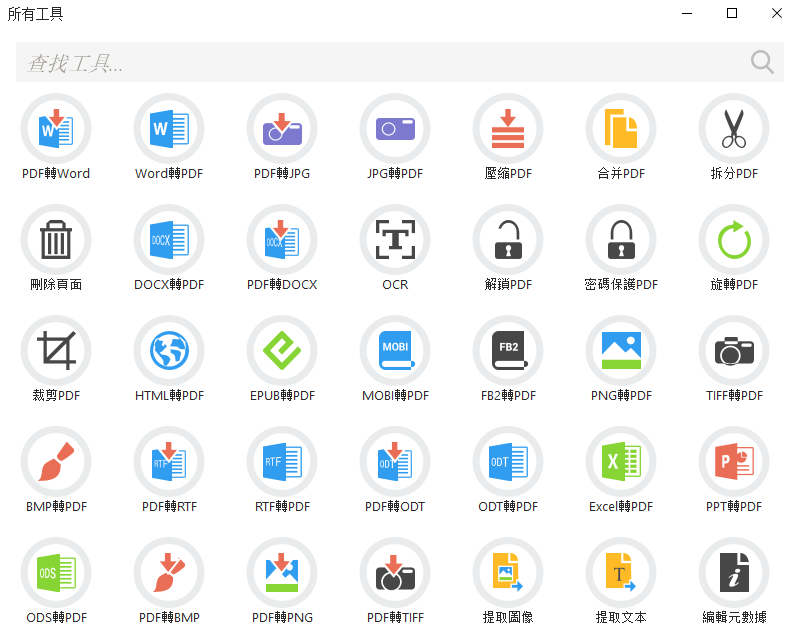
Task: Open the 編輯元數據 metadata editor
Action: [x=734, y=572]
